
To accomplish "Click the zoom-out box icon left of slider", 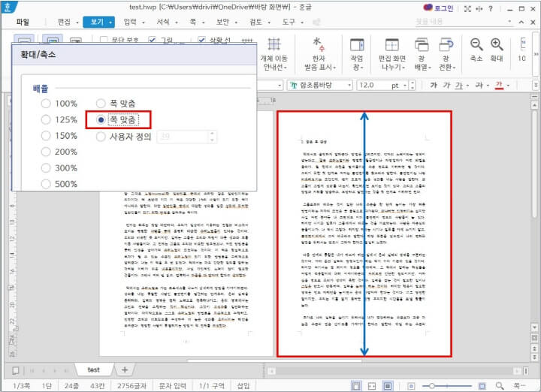I will click(x=411, y=386).
